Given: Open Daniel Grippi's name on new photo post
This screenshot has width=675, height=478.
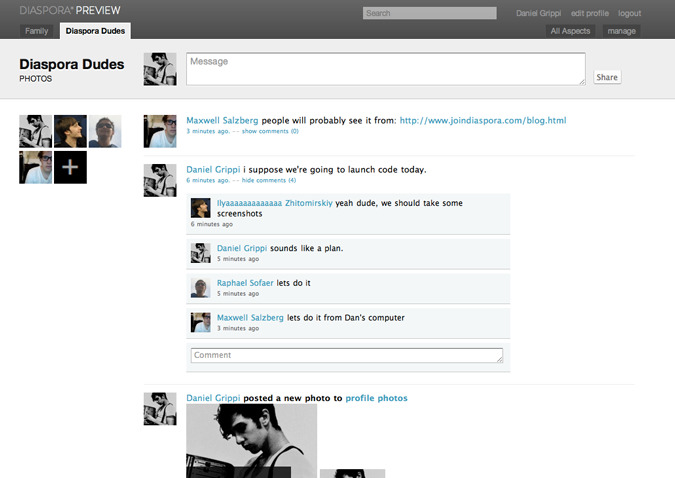Looking at the screenshot, I should (x=213, y=398).
